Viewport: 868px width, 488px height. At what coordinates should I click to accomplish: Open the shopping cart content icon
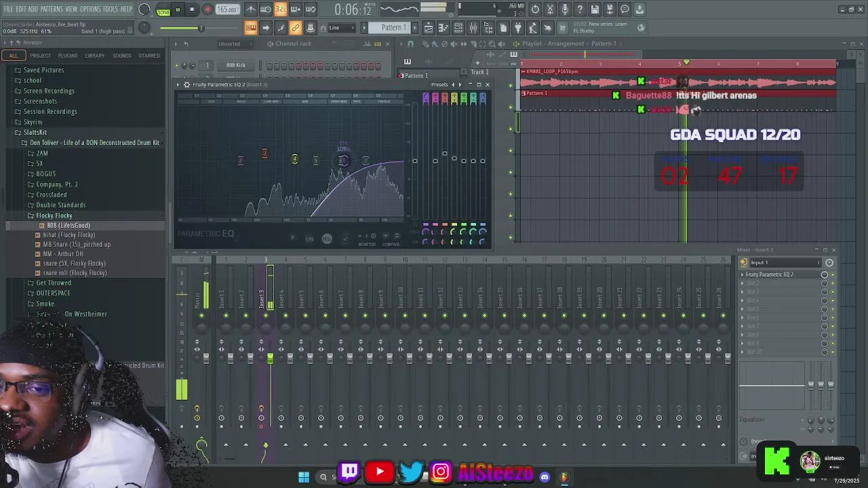tap(562, 28)
